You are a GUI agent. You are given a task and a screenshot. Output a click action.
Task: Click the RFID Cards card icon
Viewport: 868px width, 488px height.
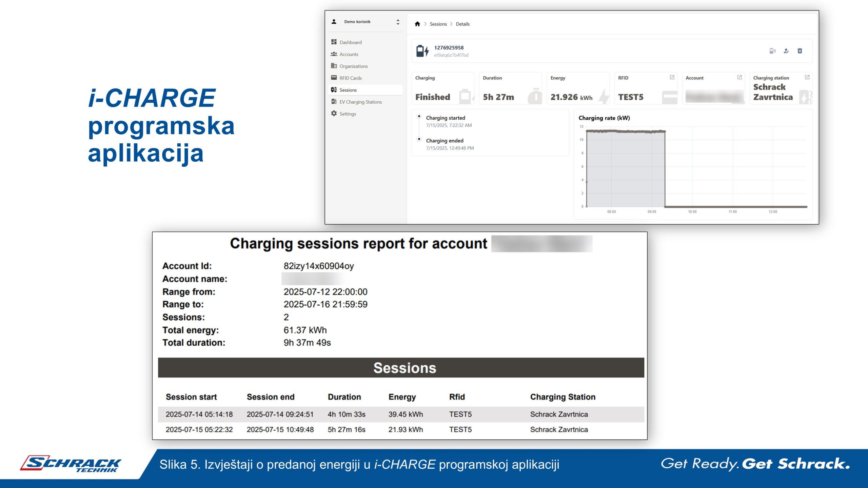334,78
